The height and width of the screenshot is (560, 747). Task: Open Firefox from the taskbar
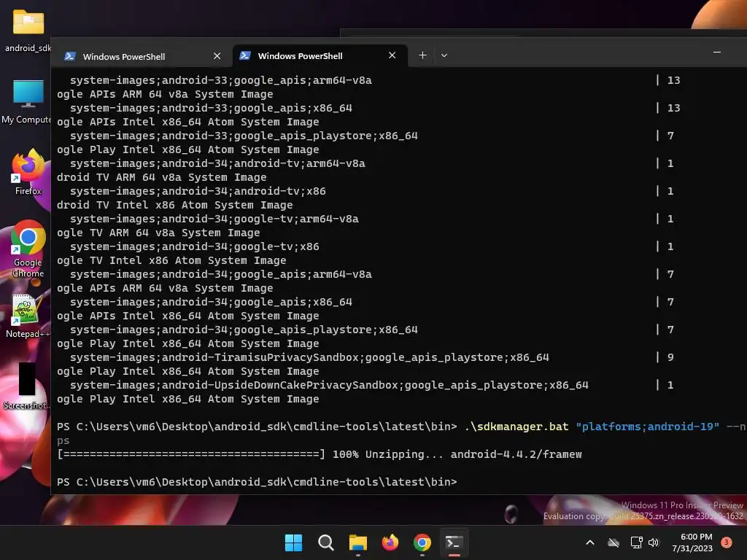coord(390,542)
